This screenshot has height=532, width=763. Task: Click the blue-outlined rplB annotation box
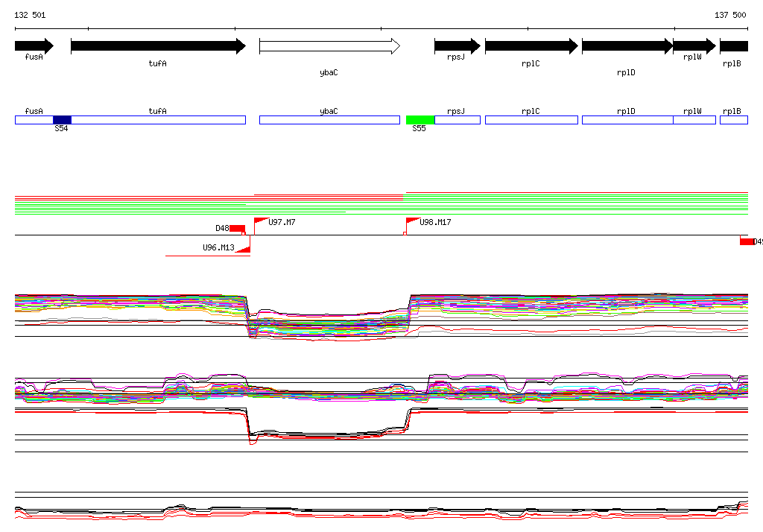click(x=734, y=120)
